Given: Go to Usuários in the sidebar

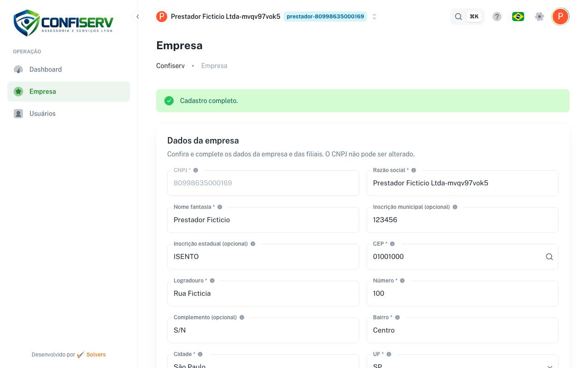Looking at the screenshot, I should click(68, 114).
